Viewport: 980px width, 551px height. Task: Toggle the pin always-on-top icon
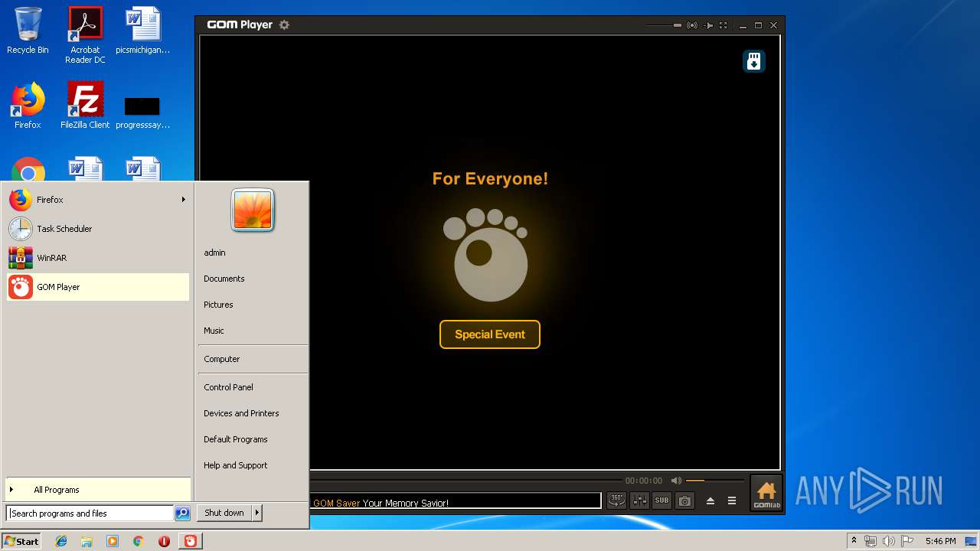[709, 25]
